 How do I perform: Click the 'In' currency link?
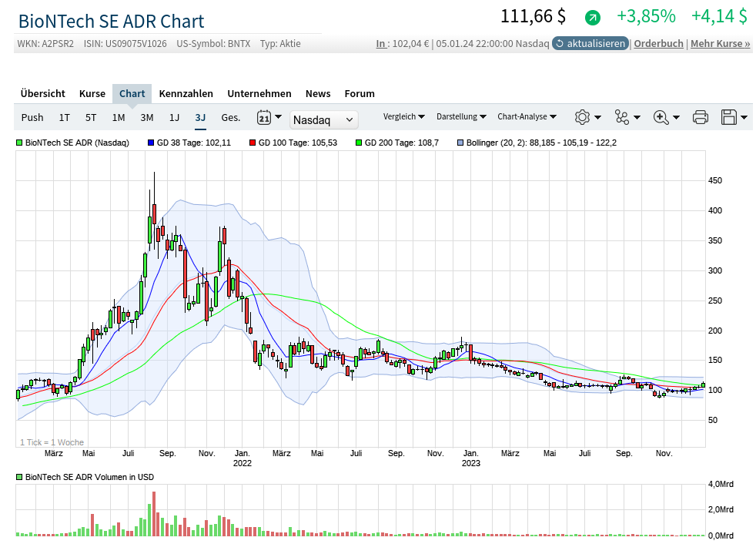pos(382,43)
